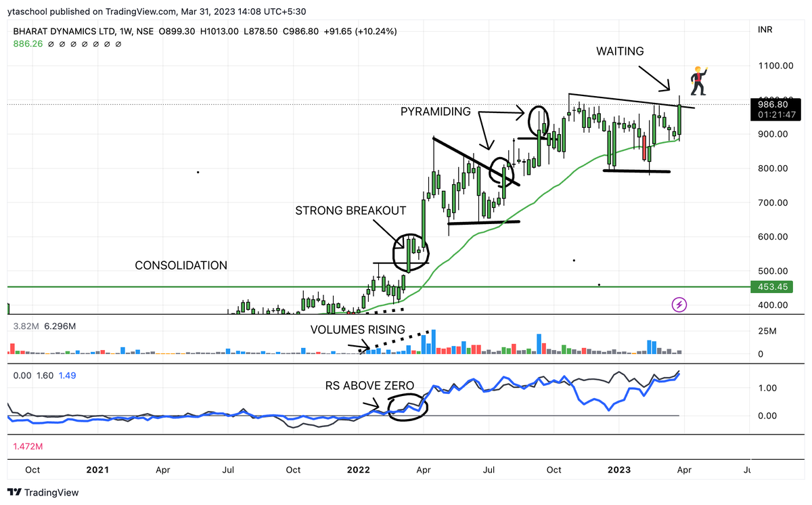Viewport: 812px width, 505px height.
Task: Click the current price label 986.80
Action: [x=773, y=104]
